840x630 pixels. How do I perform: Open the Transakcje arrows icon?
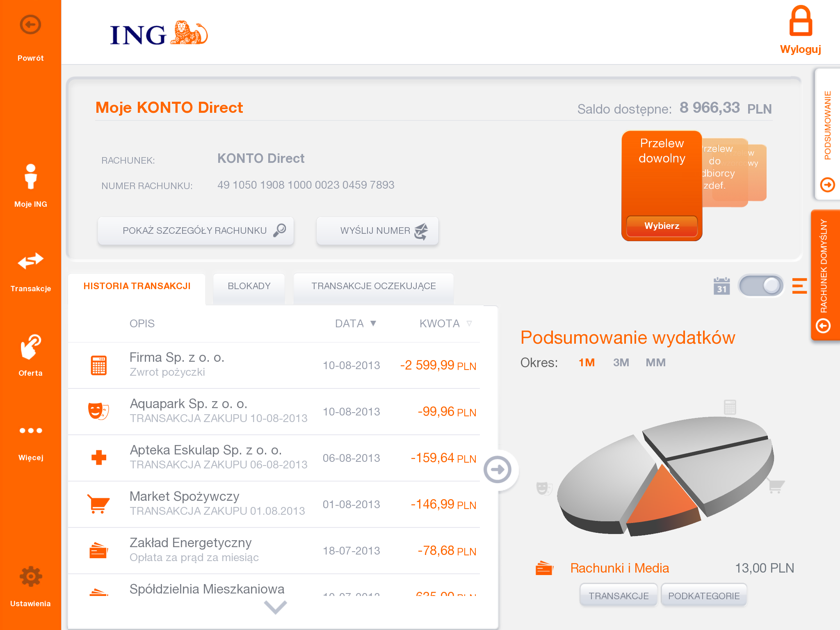tap(30, 261)
